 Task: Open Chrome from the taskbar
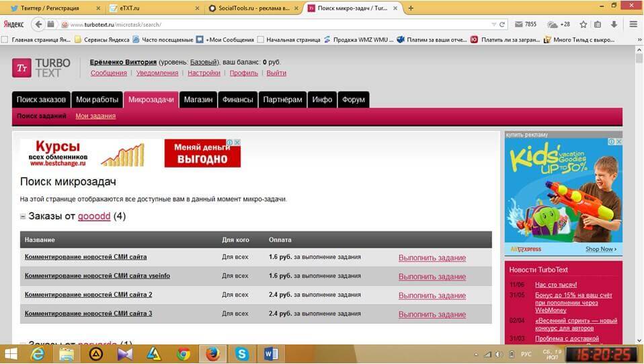pyautogui.click(x=184, y=354)
